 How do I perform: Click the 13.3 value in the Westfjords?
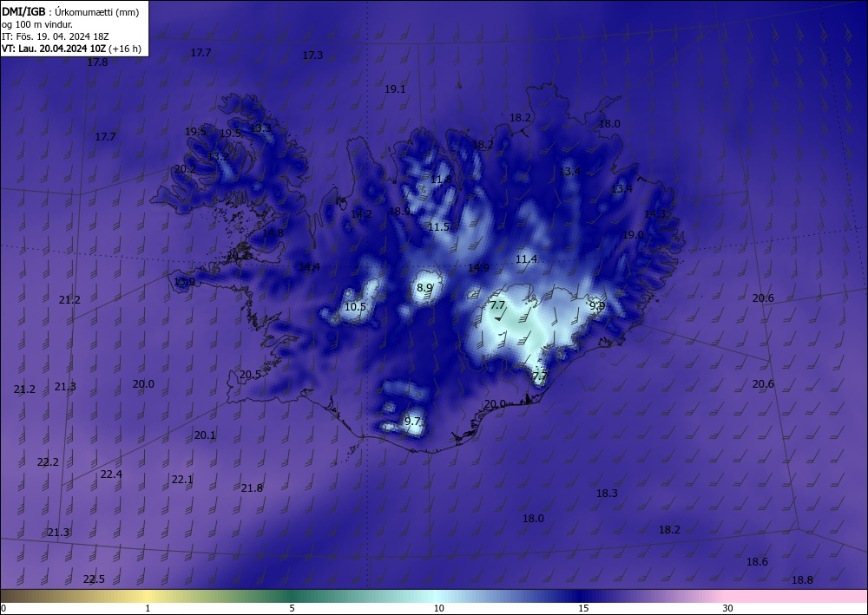point(260,128)
